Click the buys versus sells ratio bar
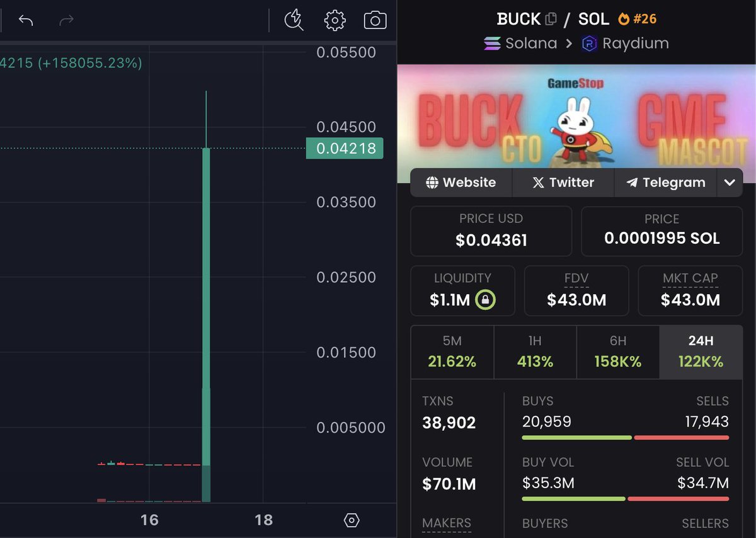This screenshot has width=756, height=538. point(626,437)
